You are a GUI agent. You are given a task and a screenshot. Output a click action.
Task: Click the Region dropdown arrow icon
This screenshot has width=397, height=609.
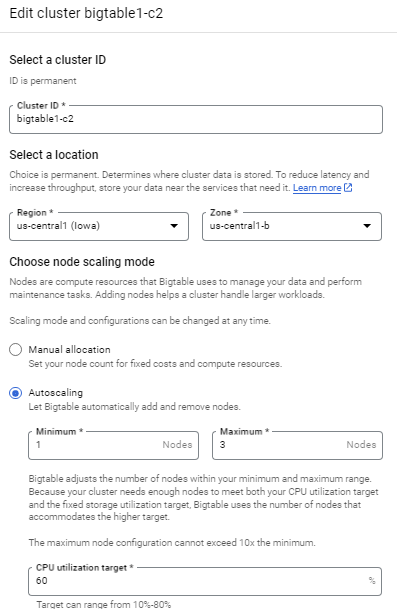click(x=174, y=226)
